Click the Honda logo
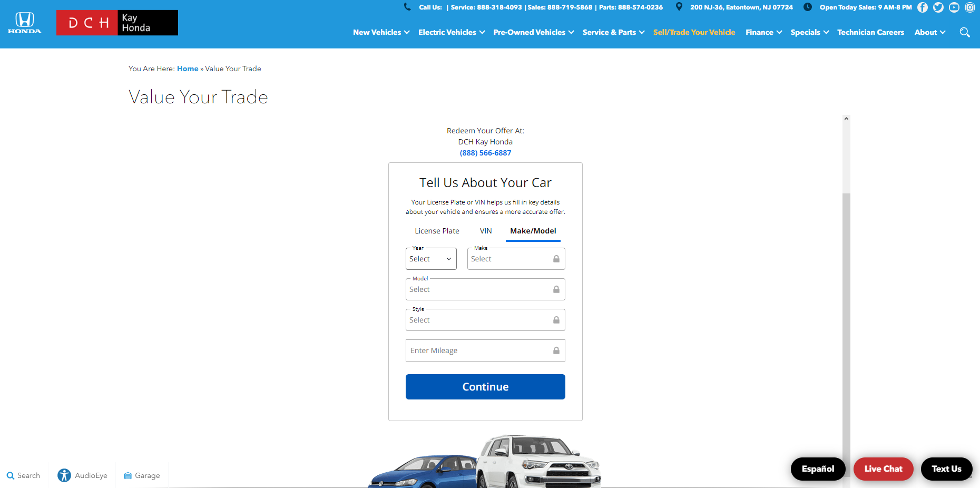 pyautogui.click(x=24, y=23)
